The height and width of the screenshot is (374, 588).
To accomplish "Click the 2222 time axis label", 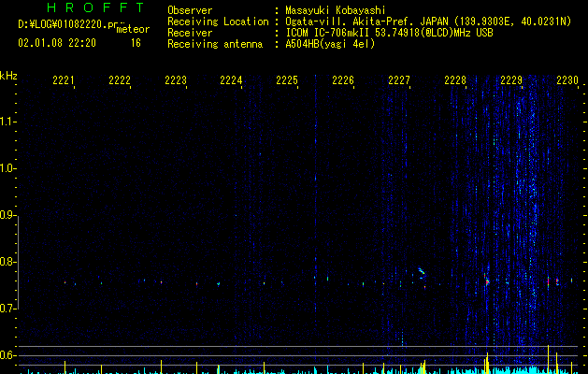I will (120, 80).
